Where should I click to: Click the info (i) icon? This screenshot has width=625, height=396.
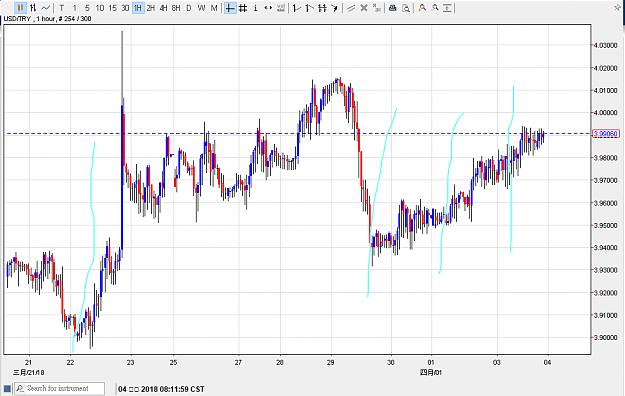[256, 8]
